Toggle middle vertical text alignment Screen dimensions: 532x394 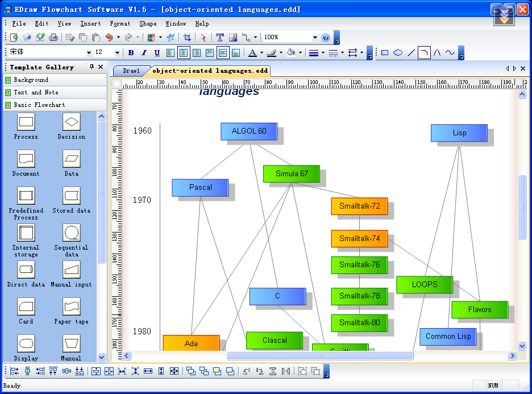223,53
